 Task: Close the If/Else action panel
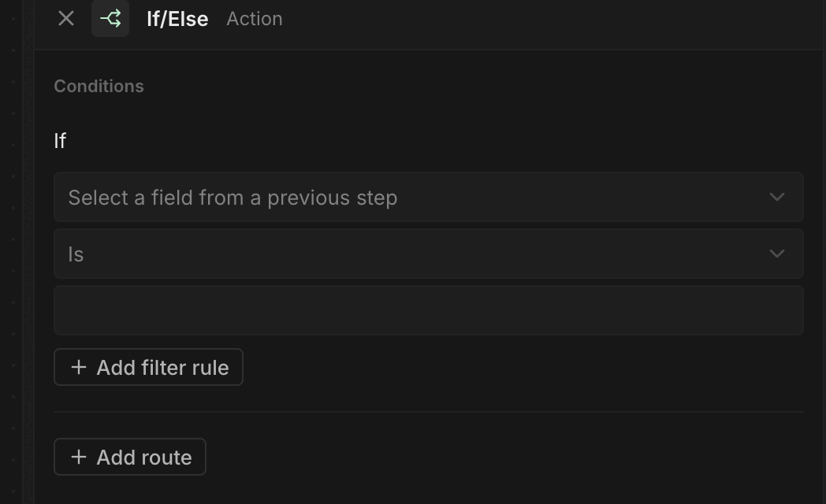point(66,19)
